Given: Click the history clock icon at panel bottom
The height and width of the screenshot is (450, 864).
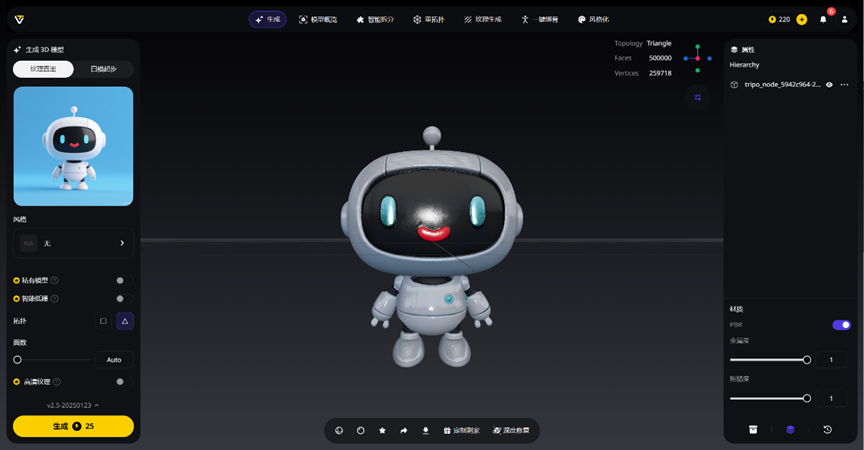Looking at the screenshot, I should (x=827, y=430).
